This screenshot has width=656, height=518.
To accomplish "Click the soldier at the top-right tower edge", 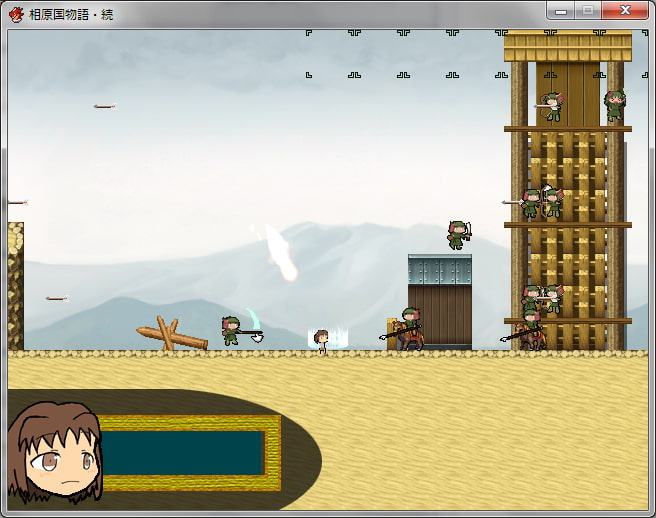I will (x=614, y=104).
